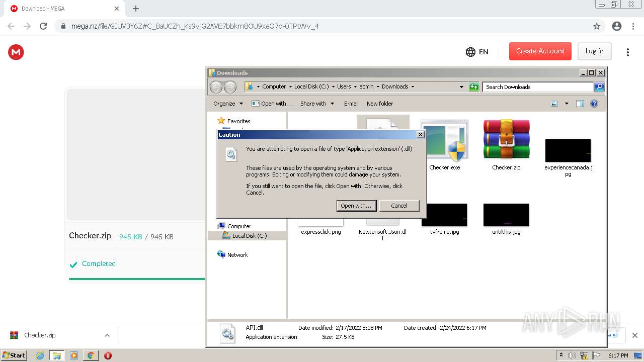Select Local Disk (C:) in navigation pane

(x=250, y=236)
